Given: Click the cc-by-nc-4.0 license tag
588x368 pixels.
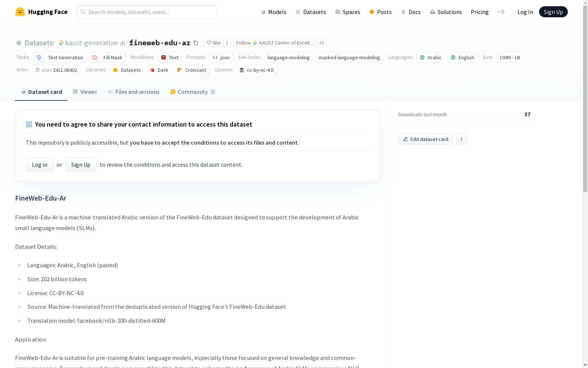Looking at the screenshot, I should click(257, 70).
